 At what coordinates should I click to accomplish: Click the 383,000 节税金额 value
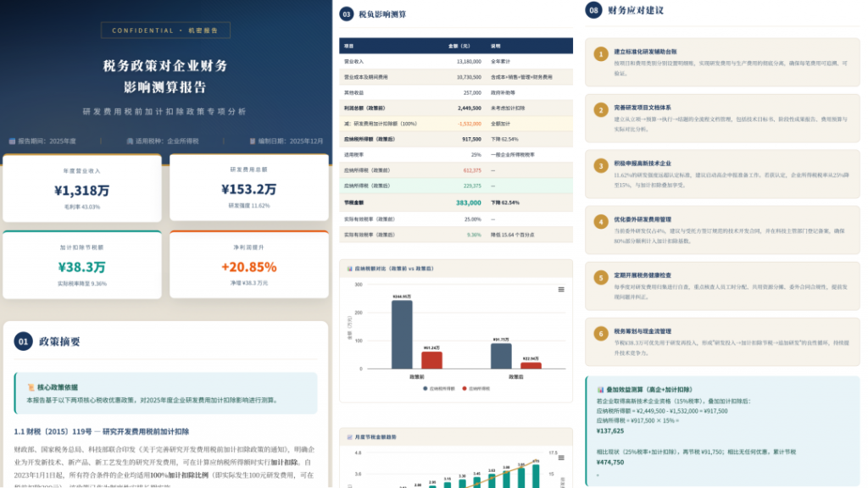(468, 202)
